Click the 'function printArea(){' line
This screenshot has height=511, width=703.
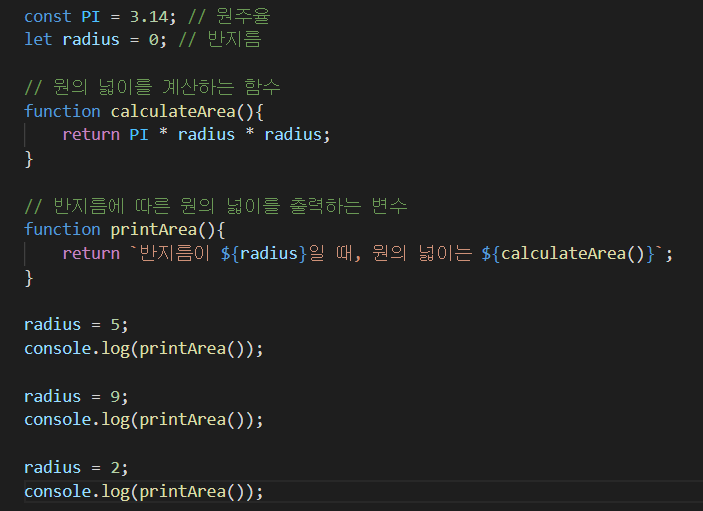125,230
